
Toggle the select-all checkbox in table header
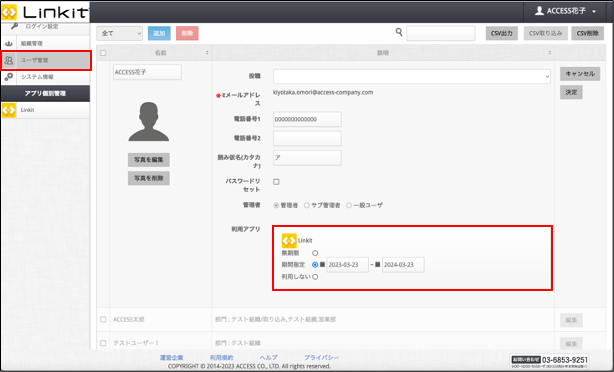(x=103, y=53)
